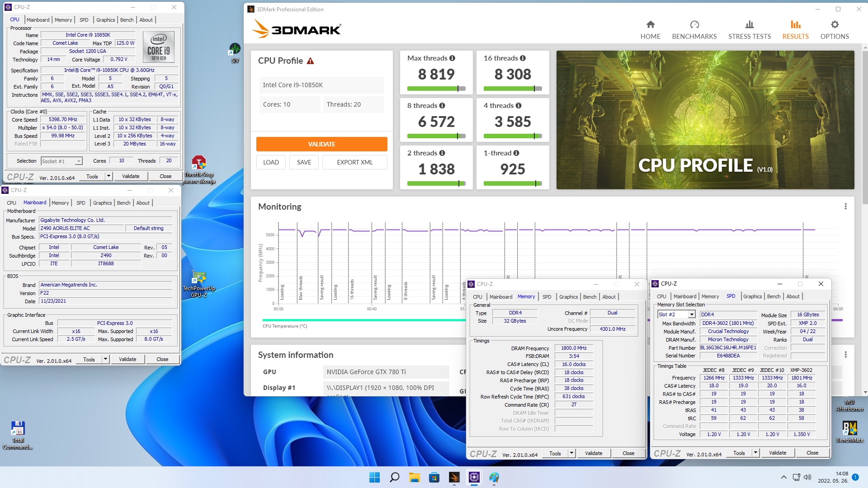The width and height of the screenshot is (868, 488).
Task: Open taskbar globe application icon
Action: 494,477
